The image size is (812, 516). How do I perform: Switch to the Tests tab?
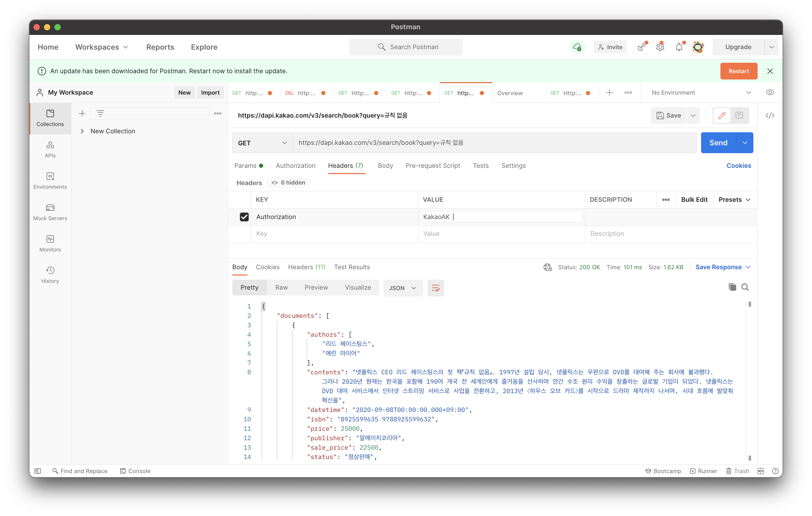tap(481, 165)
